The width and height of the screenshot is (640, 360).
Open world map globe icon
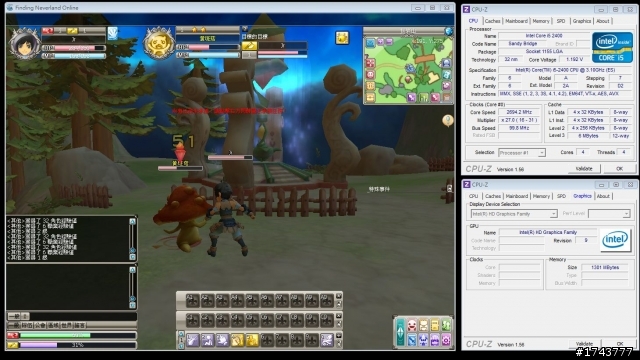click(449, 31)
